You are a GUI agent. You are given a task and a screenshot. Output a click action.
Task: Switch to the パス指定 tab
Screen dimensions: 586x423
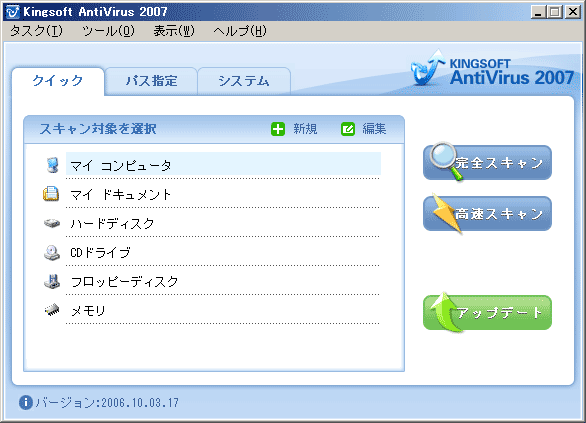tap(151, 81)
